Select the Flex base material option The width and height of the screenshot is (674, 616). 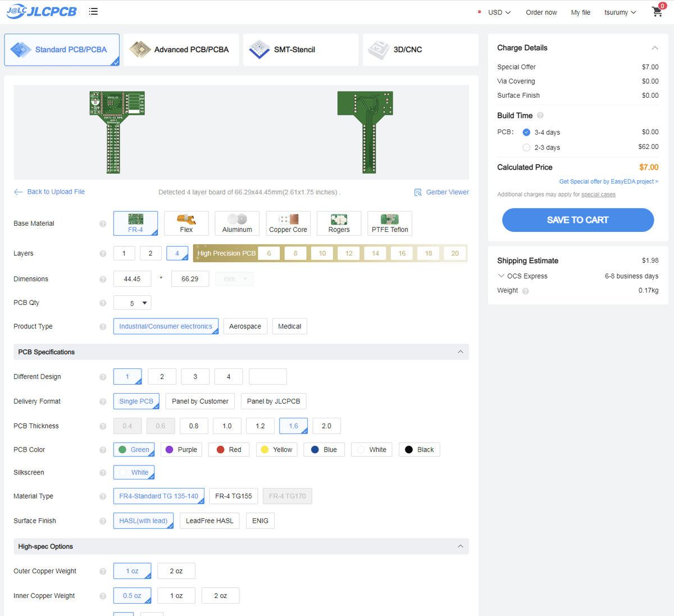(186, 223)
